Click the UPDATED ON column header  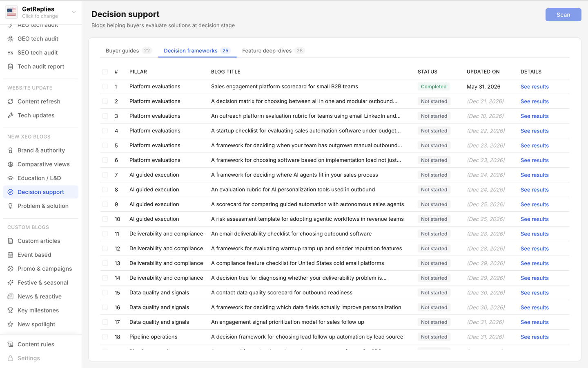483,72
